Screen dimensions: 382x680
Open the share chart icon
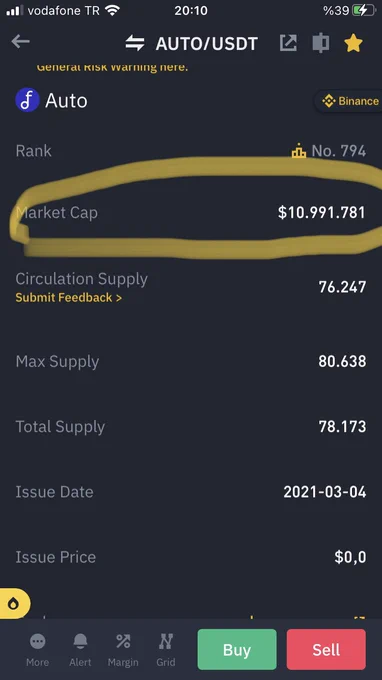click(288, 43)
